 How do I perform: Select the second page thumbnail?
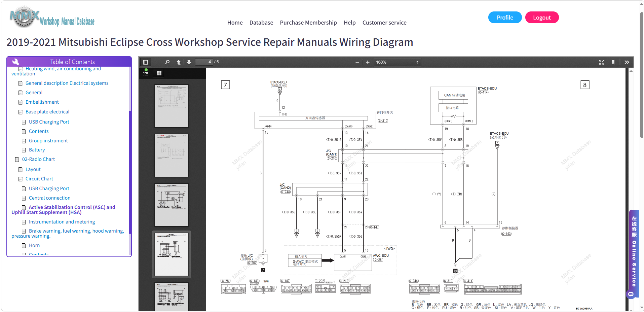click(172, 155)
